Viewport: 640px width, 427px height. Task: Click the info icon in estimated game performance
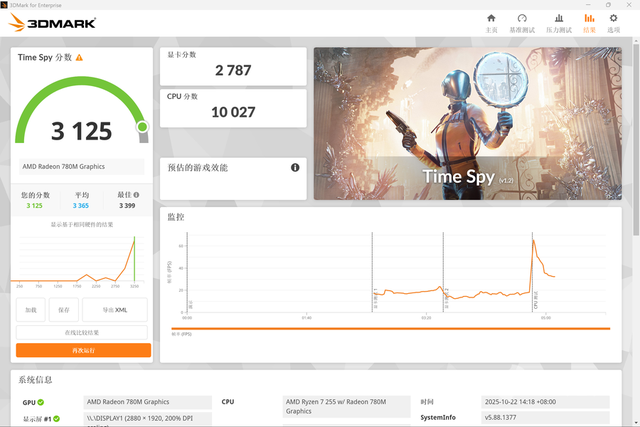click(x=295, y=167)
